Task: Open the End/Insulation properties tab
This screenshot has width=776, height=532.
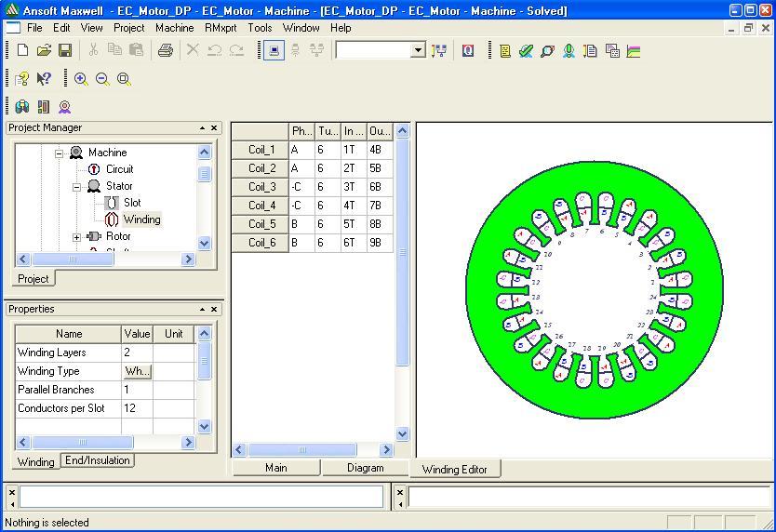Action: [98, 460]
